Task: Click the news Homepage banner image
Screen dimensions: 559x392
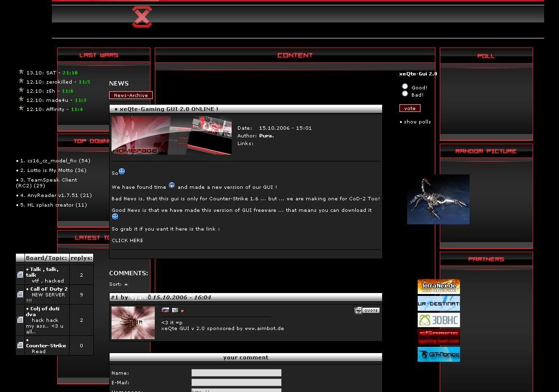Action: click(172, 136)
